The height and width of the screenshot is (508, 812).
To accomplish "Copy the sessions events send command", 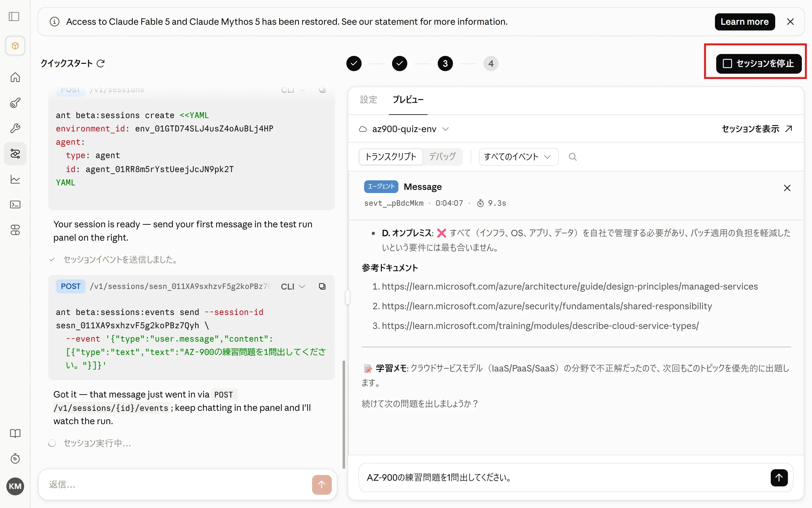I will pos(322,286).
